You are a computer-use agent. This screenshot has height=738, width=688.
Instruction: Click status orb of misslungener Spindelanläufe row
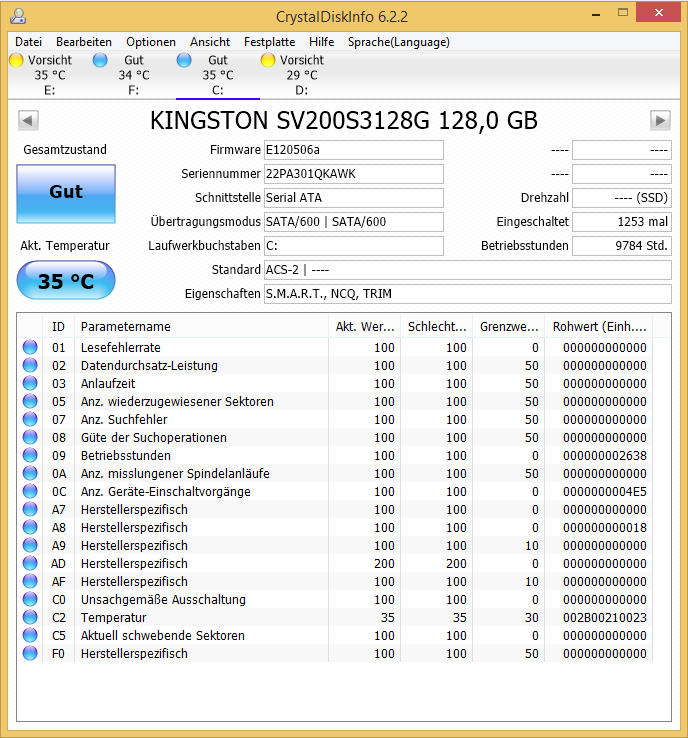coord(30,473)
